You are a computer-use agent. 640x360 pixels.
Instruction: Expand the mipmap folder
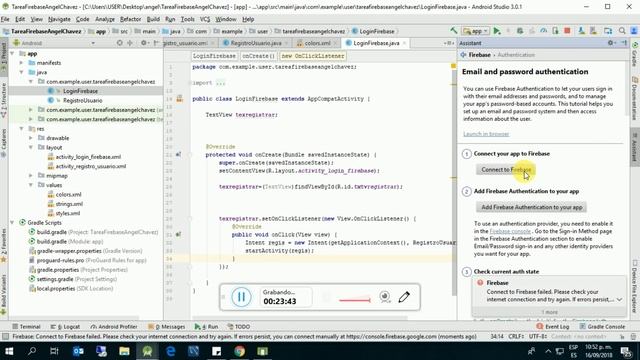click(x=31, y=176)
